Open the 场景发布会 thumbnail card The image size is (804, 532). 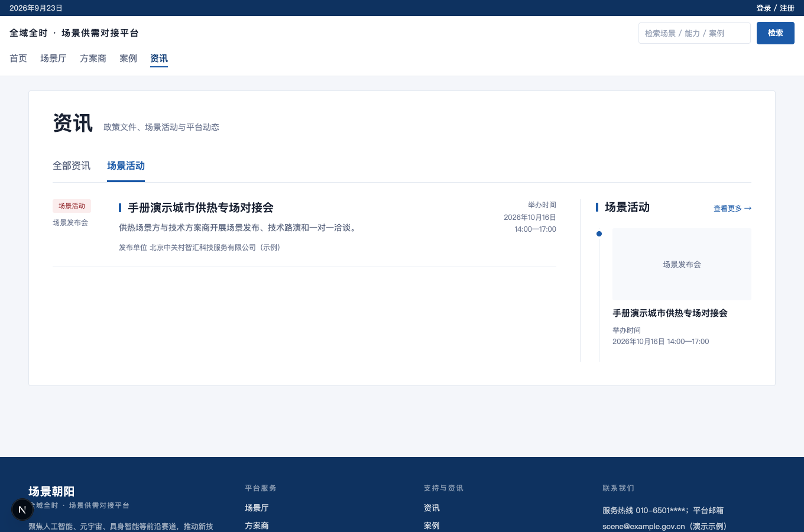point(682,264)
